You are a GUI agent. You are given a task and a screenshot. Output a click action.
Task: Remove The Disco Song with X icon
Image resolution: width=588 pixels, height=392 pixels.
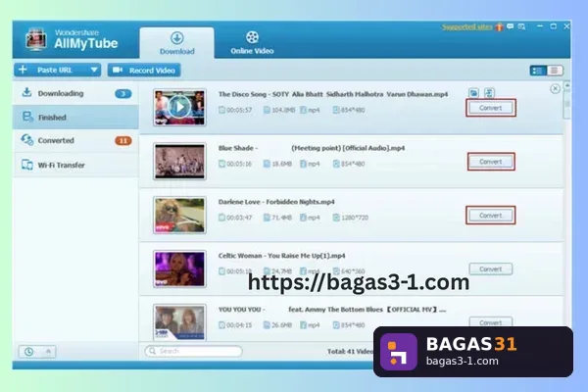tap(555, 89)
